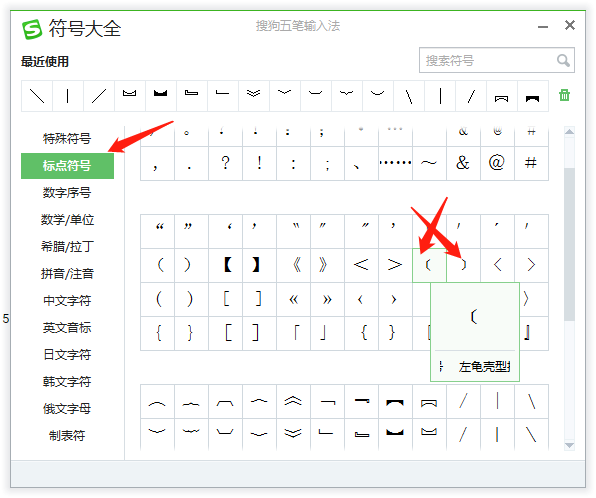This screenshot has width=596, height=498.
Task: Insert the ︽ vertical double angle bracket in the grid
Action: coord(293,401)
